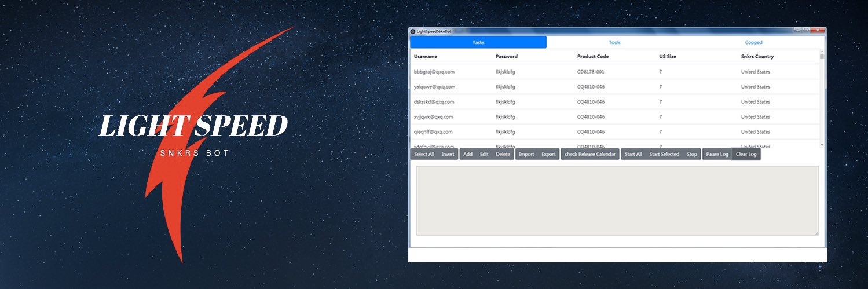Click the Product Code column header

pos(593,57)
